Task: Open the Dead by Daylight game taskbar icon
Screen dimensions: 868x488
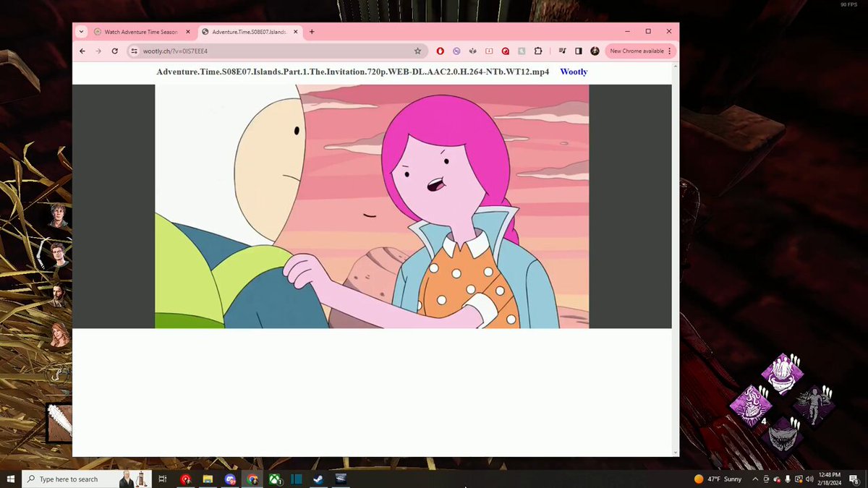Action: click(x=341, y=479)
